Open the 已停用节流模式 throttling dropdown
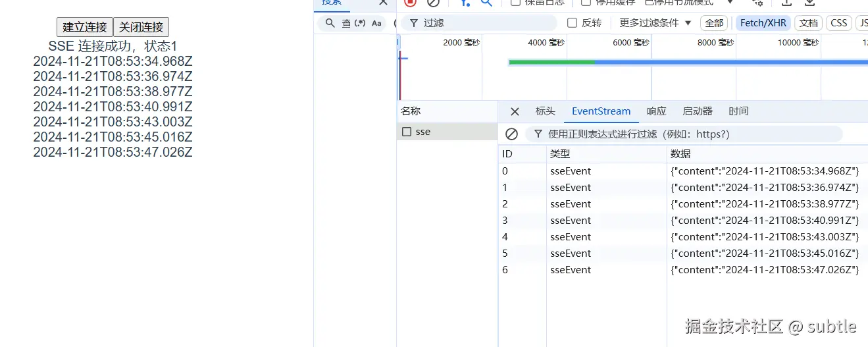868x347 pixels. pos(689,3)
